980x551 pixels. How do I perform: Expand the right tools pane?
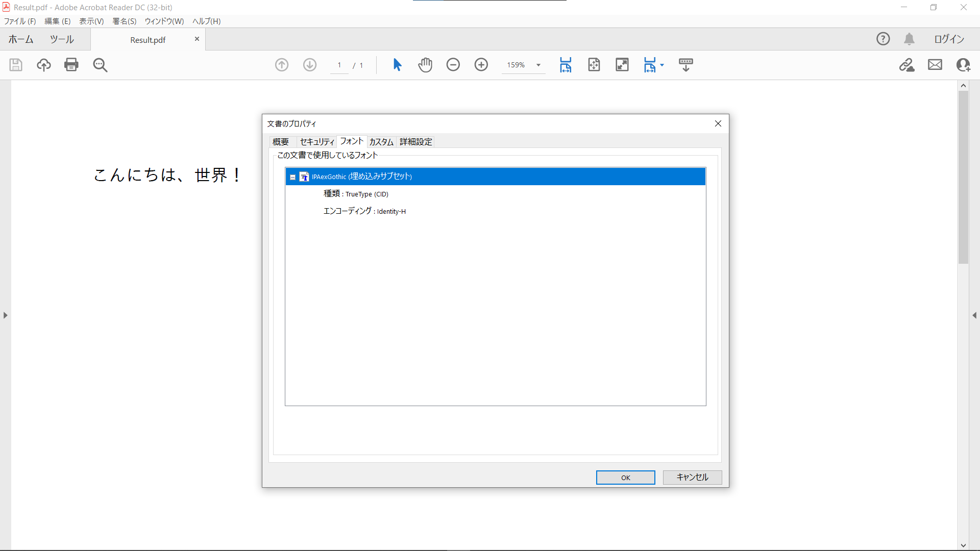point(974,315)
